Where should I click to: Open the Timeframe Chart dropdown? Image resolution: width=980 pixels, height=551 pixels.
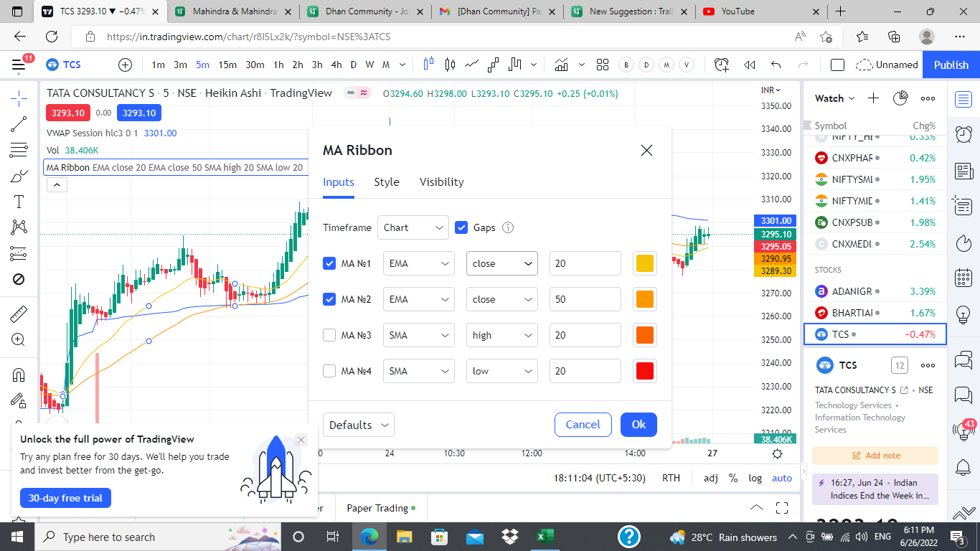click(x=413, y=227)
